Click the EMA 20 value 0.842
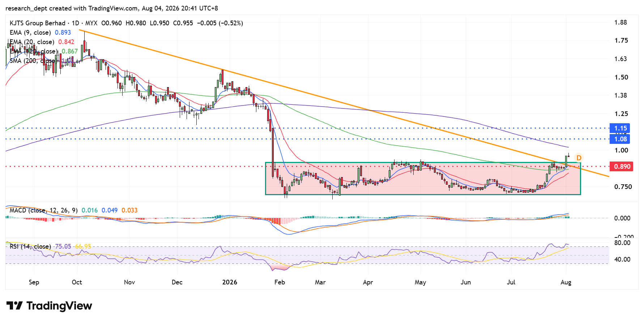Screen dimensions: 644x322 click(x=66, y=42)
